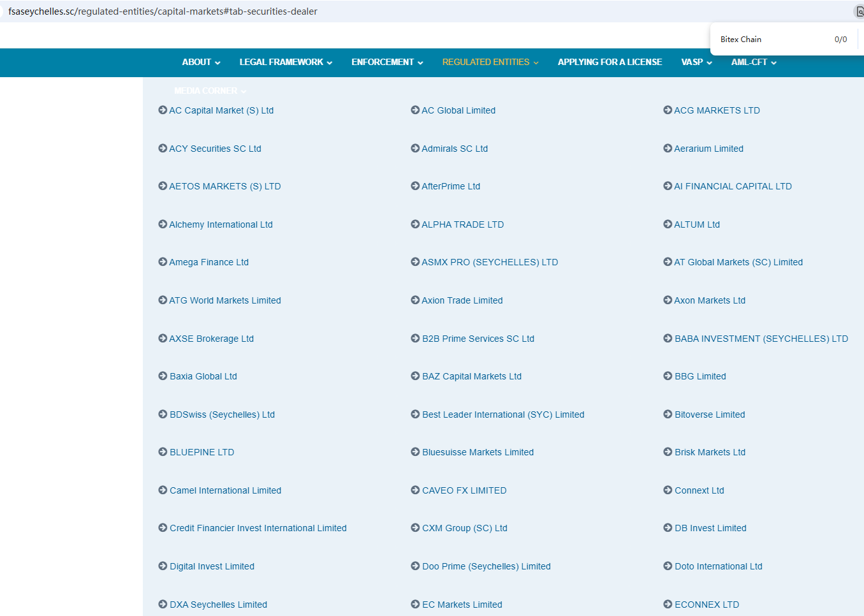864x616 pixels.
Task: Expand the AML-CFT dropdown menu
Action: click(x=754, y=62)
